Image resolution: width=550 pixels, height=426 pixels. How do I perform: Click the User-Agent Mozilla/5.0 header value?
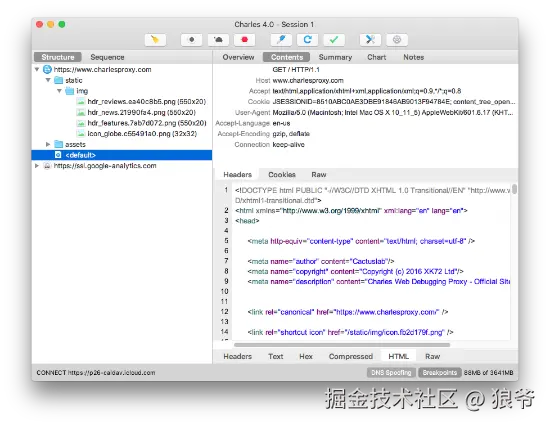393,113
